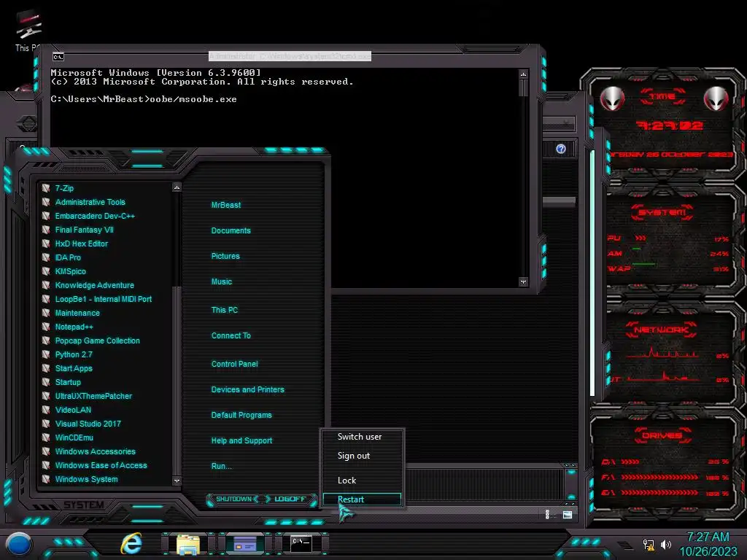Viewport: 747px width, 560px height.
Task: Click folder icon beside Python 2.7
Action: (46, 354)
